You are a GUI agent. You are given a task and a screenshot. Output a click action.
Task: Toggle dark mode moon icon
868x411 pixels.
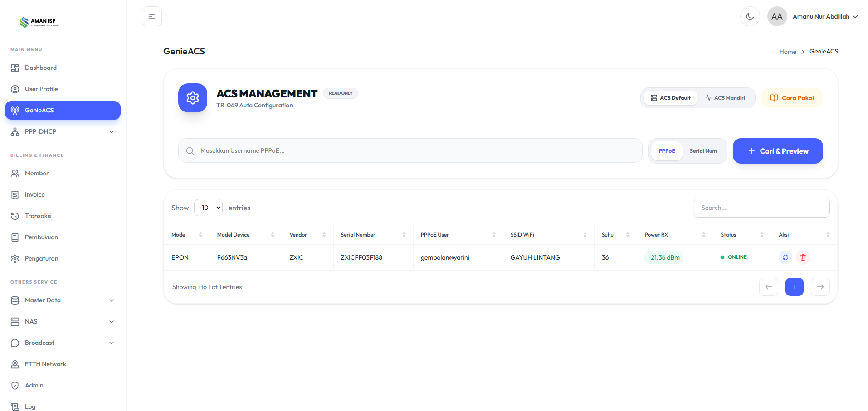click(750, 16)
